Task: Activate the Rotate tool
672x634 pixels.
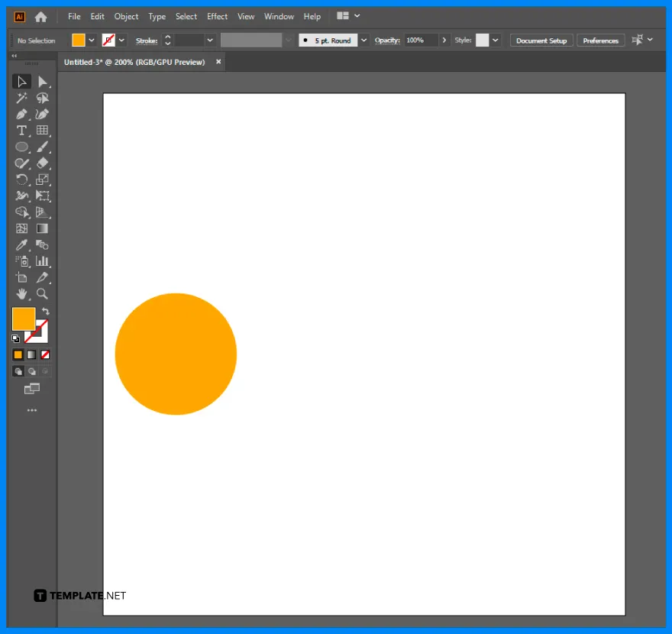Action: pyautogui.click(x=21, y=180)
